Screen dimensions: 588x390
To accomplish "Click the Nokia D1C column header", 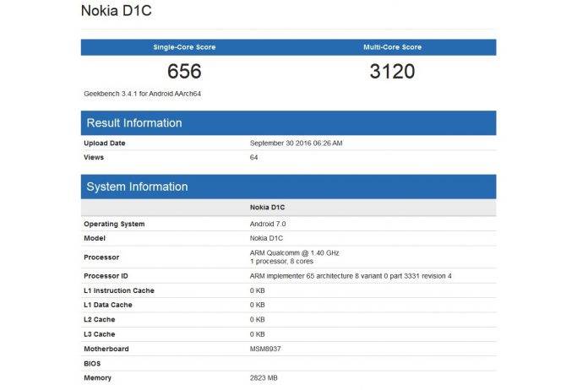I will point(267,207).
